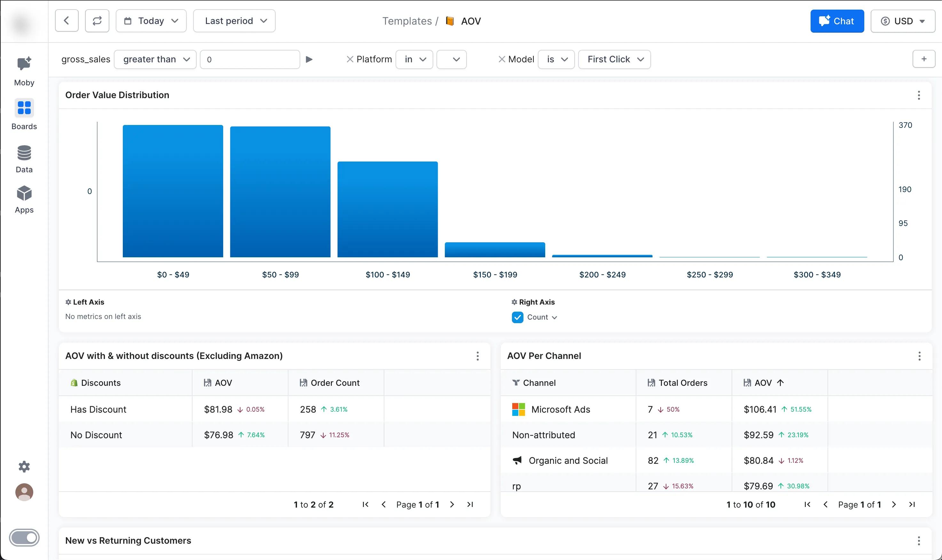Screen dimensions: 942x560
Task: Open the settings gear in sidebar
Action: pos(24,466)
